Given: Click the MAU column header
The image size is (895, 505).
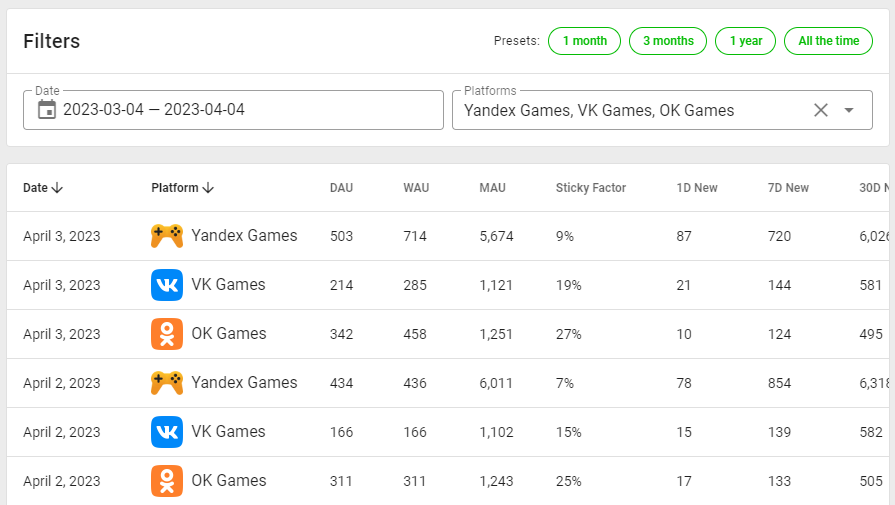Looking at the screenshot, I should [x=492, y=188].
